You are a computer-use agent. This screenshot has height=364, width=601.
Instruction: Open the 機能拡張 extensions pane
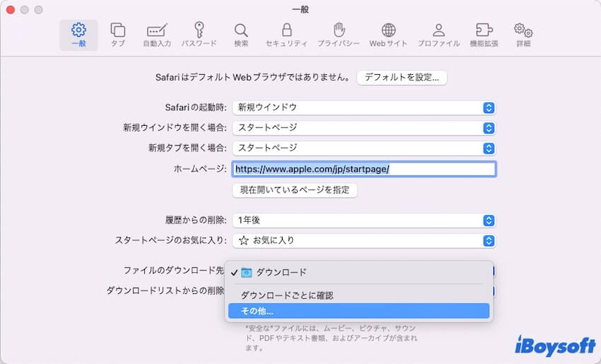coord(484,35)
